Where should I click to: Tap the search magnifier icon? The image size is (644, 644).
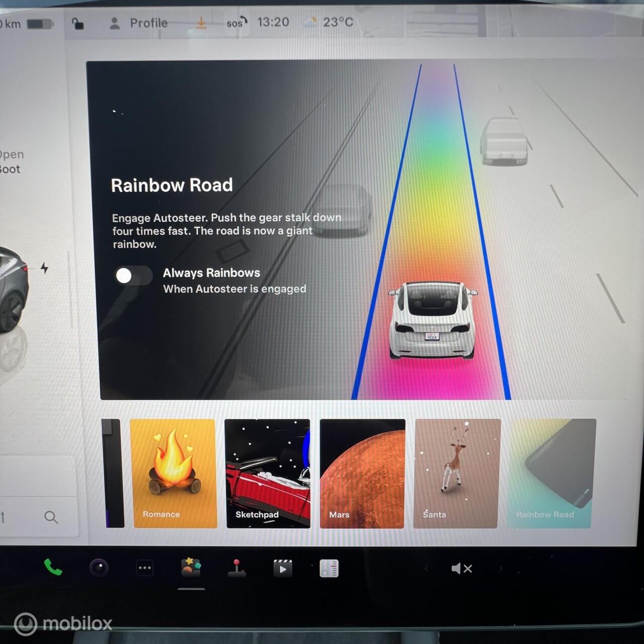51,517
